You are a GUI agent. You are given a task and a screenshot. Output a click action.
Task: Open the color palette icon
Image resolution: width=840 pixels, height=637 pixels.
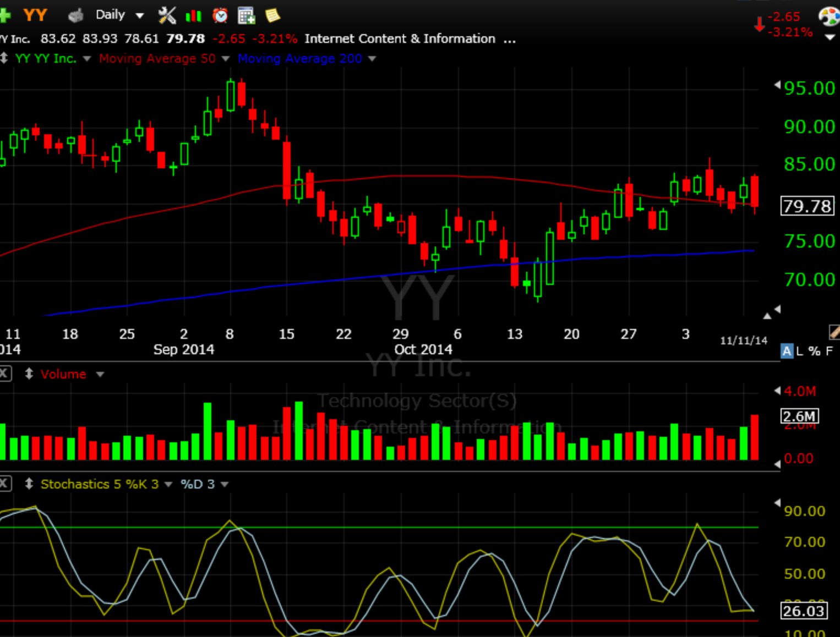pos(828,17)
